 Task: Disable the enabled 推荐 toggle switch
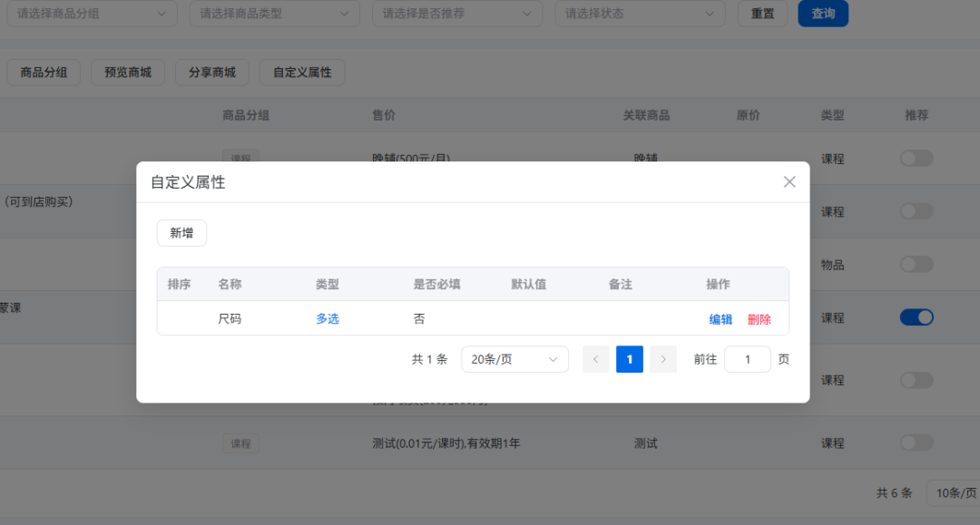916,317
